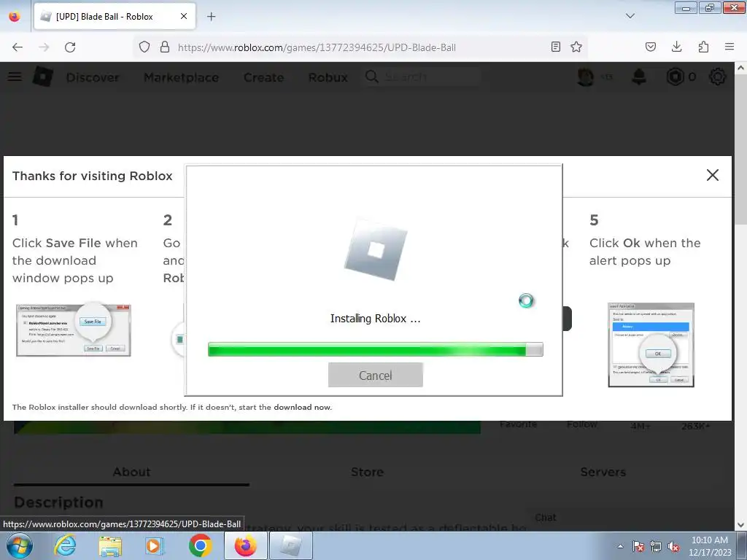Open Roblox notifications bell
The width and height of the screenshot is (747, 560).
pyautogui.click(x=639, y=77)
